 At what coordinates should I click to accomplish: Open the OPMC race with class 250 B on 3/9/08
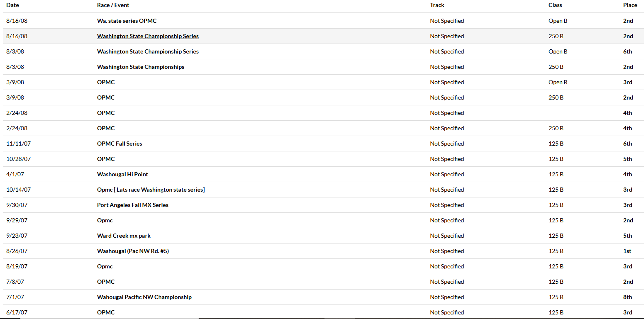[x=106, y=97]
